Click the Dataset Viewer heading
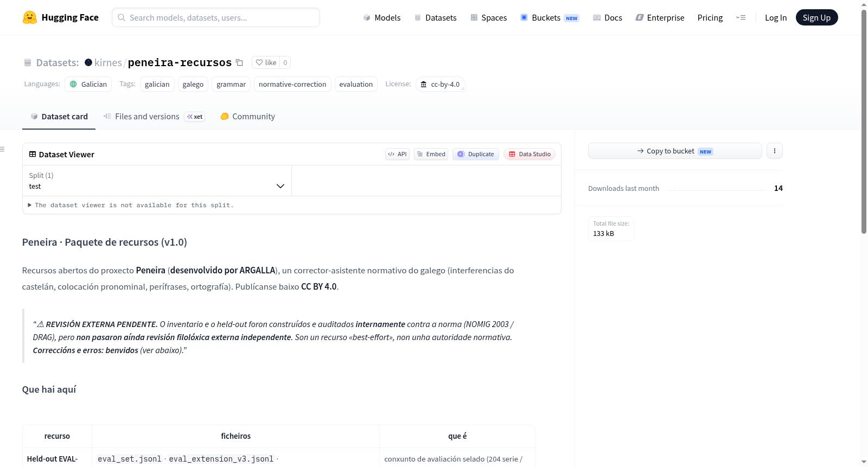This screenshot has height=467, width=868. tap(67, 155)
